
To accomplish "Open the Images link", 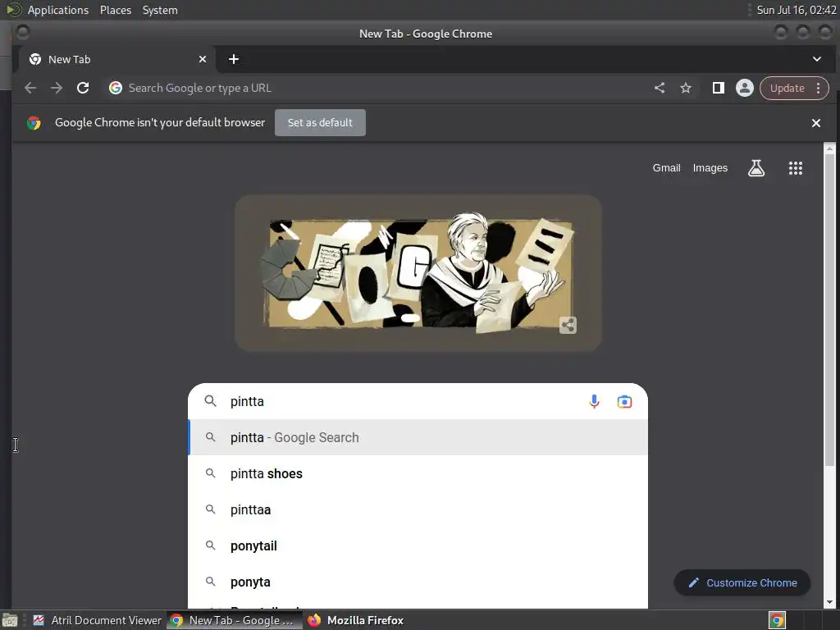I will click(x=710, y=168).
